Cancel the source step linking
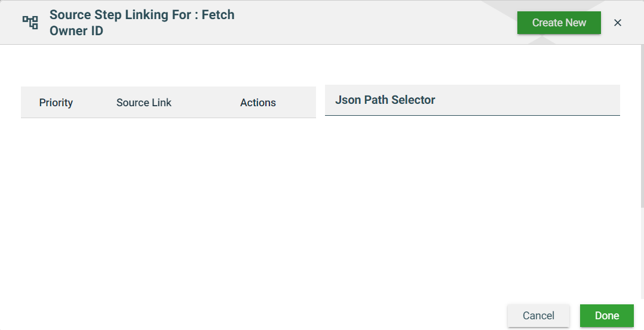Viewport: 644px width, 330px height. tap(538, 316)
